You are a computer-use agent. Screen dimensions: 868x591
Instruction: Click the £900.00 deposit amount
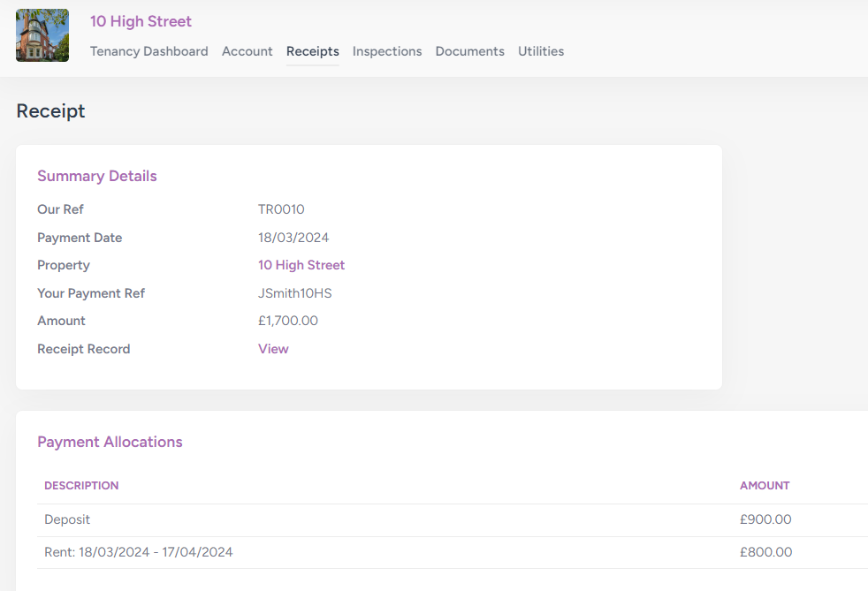pos(765,519)
